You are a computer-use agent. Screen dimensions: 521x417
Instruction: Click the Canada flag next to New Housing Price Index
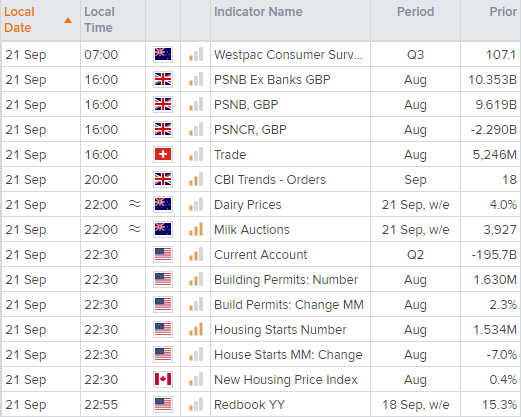click(163, 379)
